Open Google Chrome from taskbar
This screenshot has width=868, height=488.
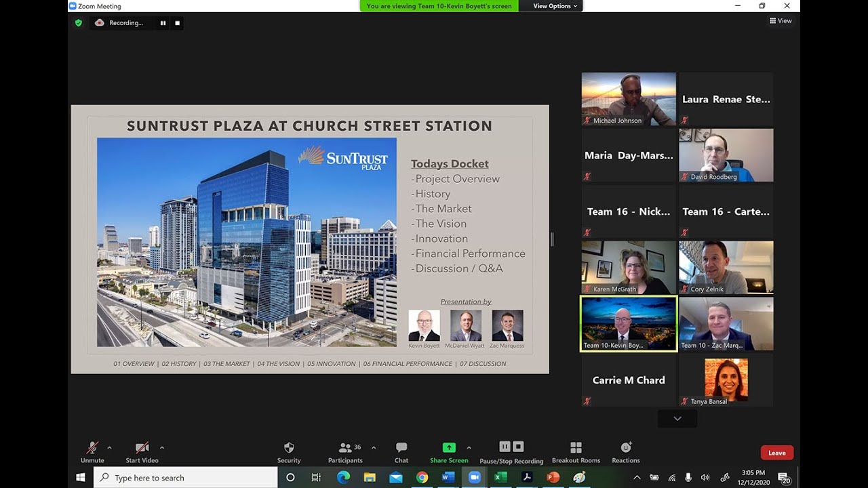422,477
